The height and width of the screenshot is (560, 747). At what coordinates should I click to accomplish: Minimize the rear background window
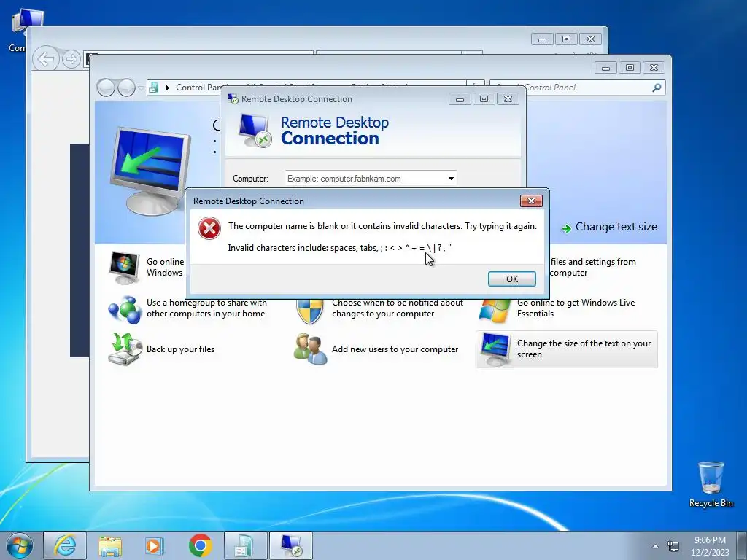(x=542, y=39)
